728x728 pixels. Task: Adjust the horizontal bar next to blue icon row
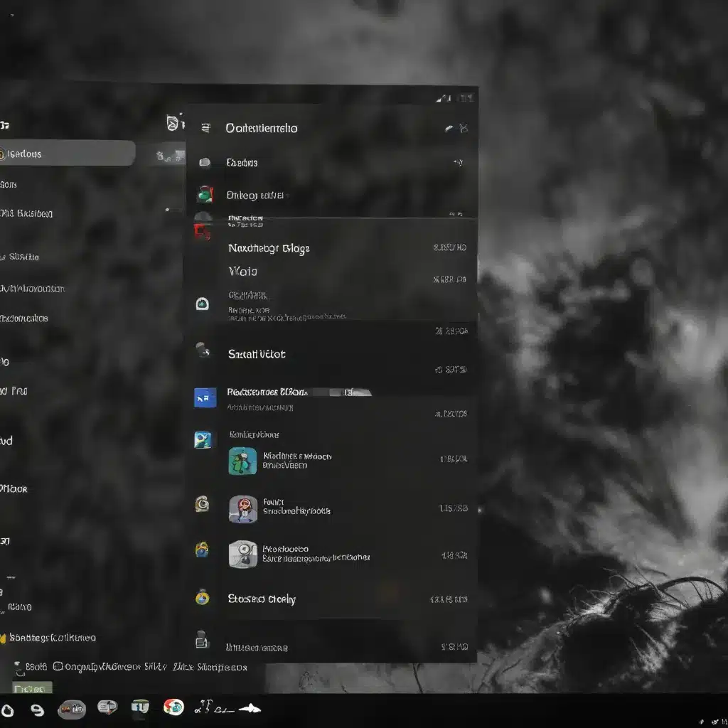(x=343, y=392)
